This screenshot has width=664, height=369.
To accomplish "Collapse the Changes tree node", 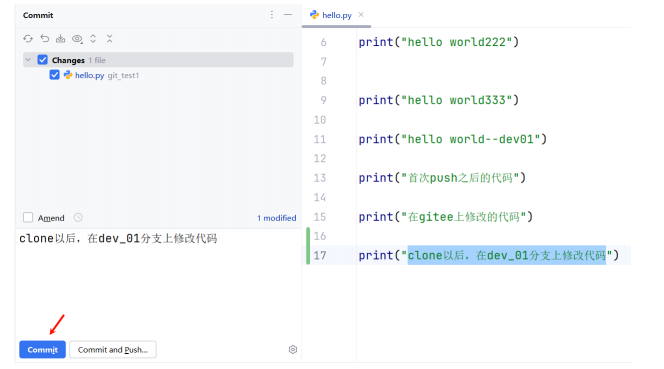I will click(x=28, y=60).
